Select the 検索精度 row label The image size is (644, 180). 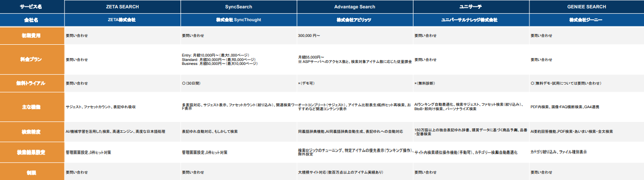tap(32, 132)
